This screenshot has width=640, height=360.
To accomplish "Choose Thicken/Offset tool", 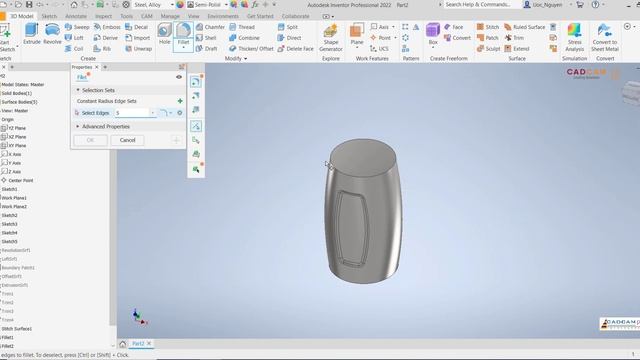I will [x=251, y=49].
